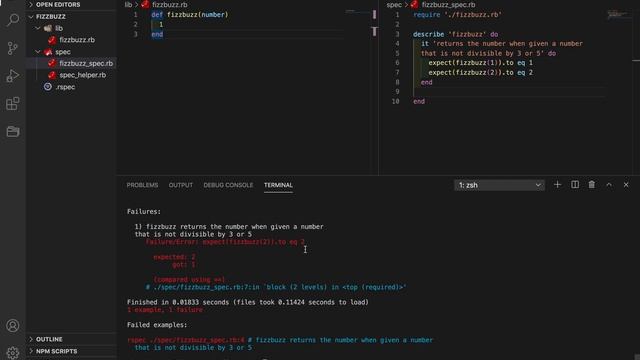
Task: Open the Manage gear icon
Action: [13, 352]
